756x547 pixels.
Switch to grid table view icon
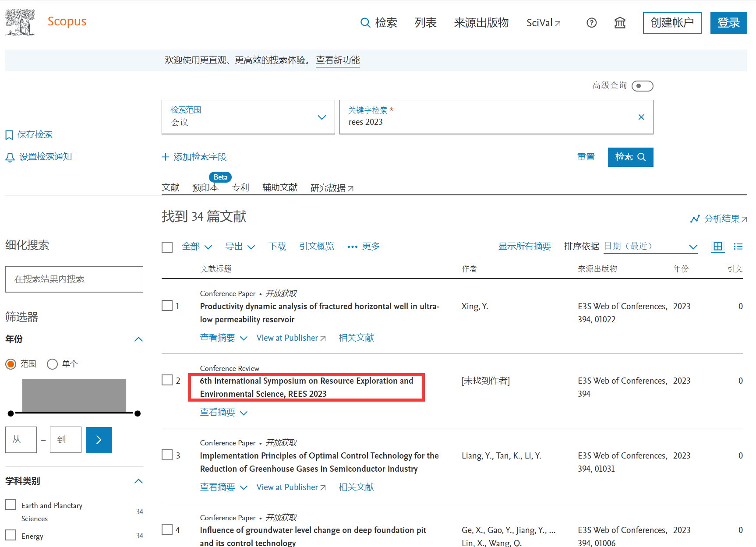click(718, 247)
